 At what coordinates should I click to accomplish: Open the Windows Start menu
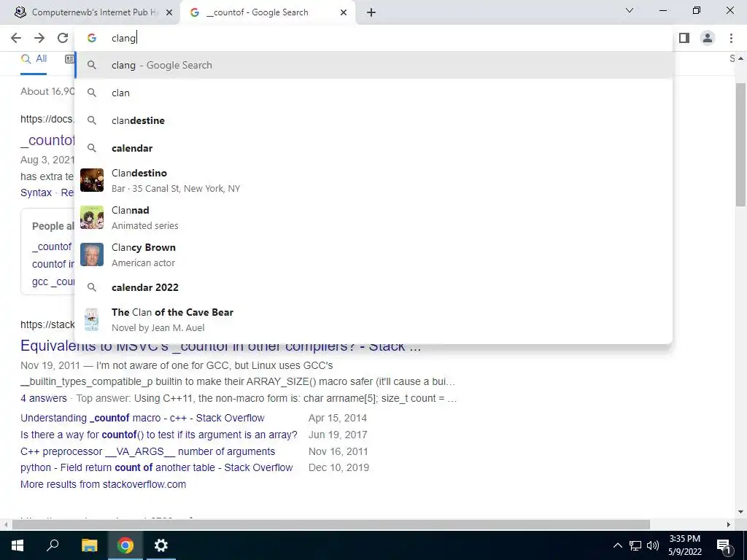pyautogui.click(x=18, y=545)
